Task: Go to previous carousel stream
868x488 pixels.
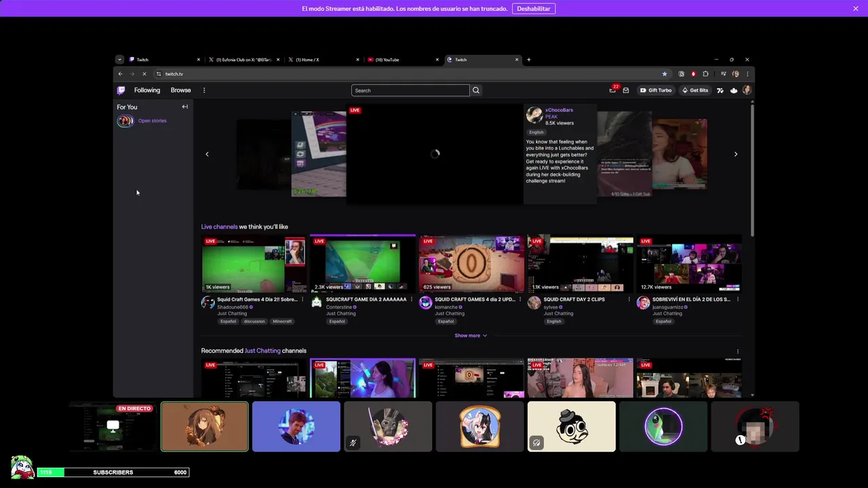Action: (x=207, y=154)
